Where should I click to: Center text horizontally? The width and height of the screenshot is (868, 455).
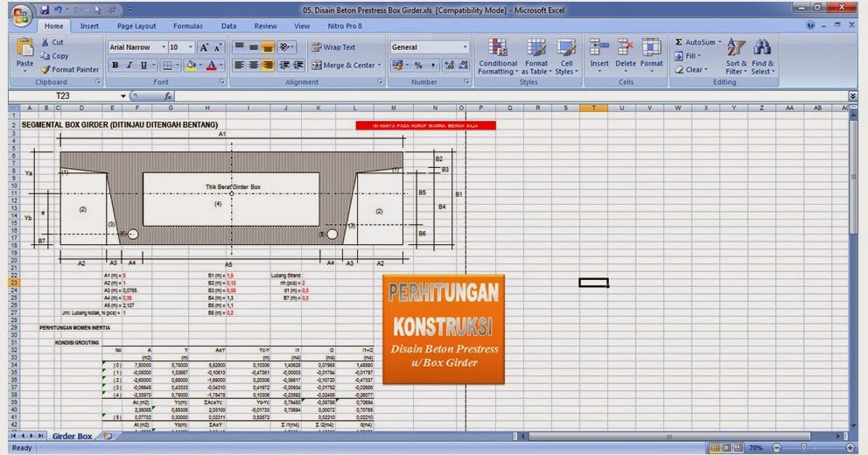[254, 66]
